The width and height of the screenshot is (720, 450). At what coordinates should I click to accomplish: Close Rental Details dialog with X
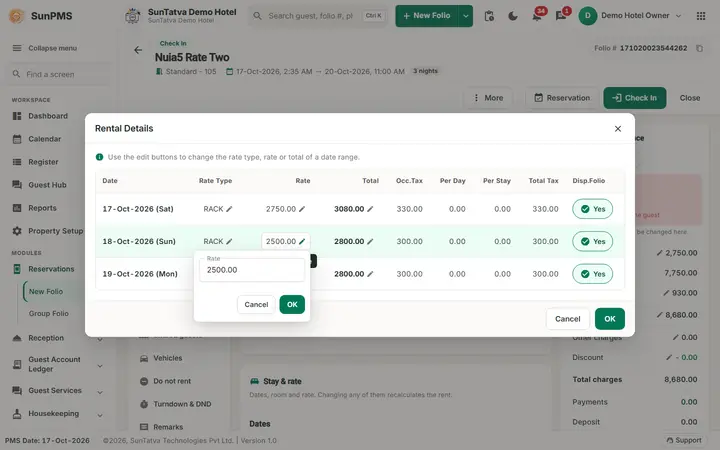pyautogui.click(x=618, y=129)
